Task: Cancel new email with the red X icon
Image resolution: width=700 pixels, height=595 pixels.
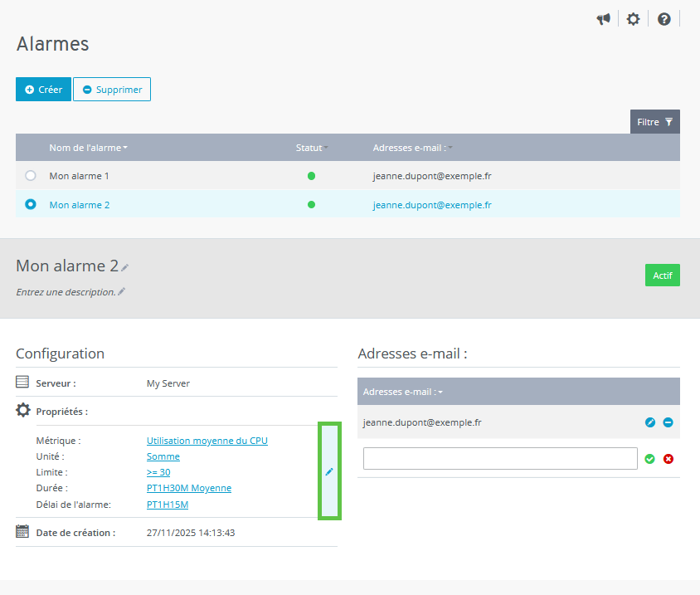Action: coord(668,459)
